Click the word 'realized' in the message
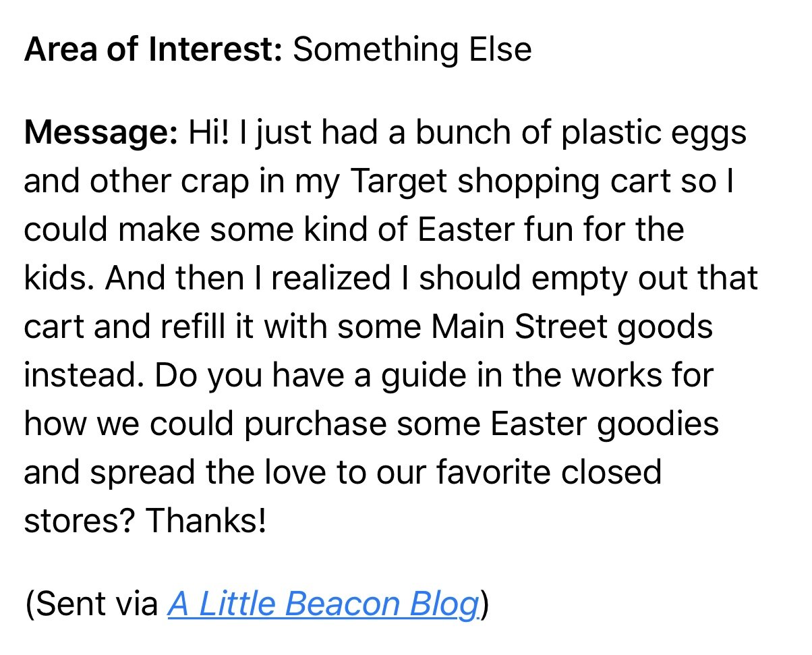Viewport: 812px width, 655px height. (339, 278)
